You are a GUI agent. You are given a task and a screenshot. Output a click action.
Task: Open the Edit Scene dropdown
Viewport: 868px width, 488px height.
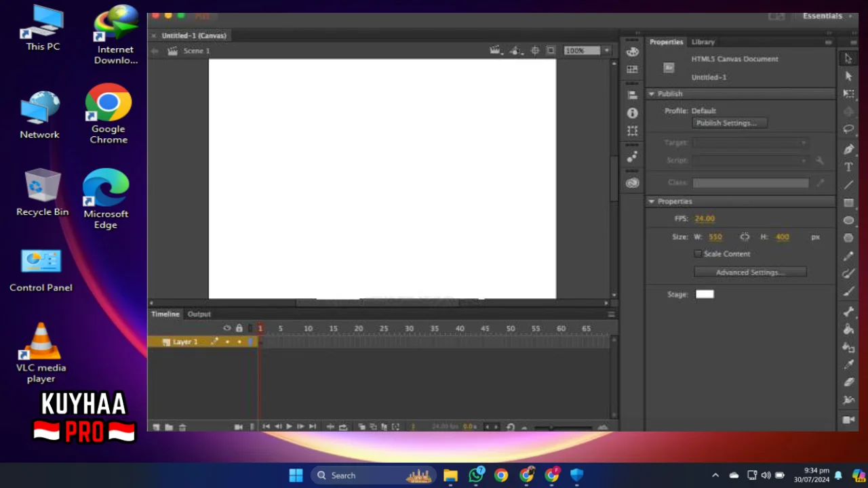[x=496, y=51]
